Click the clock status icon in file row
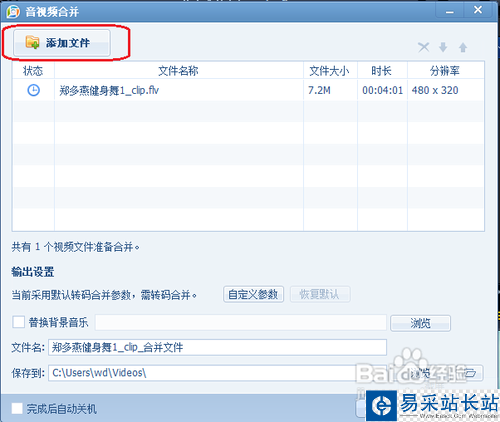Image resolution: width=500 pixels, height=422 pixels. (33, 90)
